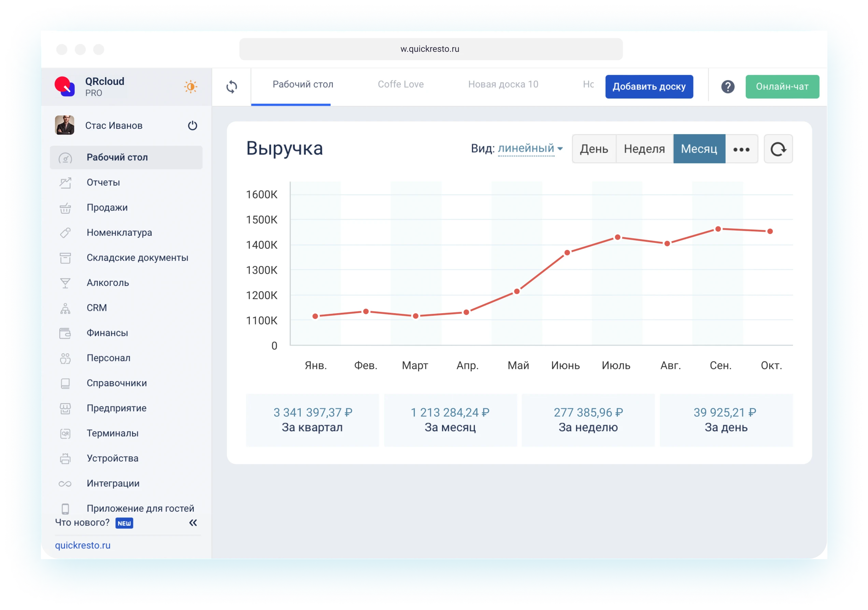Toggle the sun theme icon
Screen dimensions: 868x610
pos(190,87)
